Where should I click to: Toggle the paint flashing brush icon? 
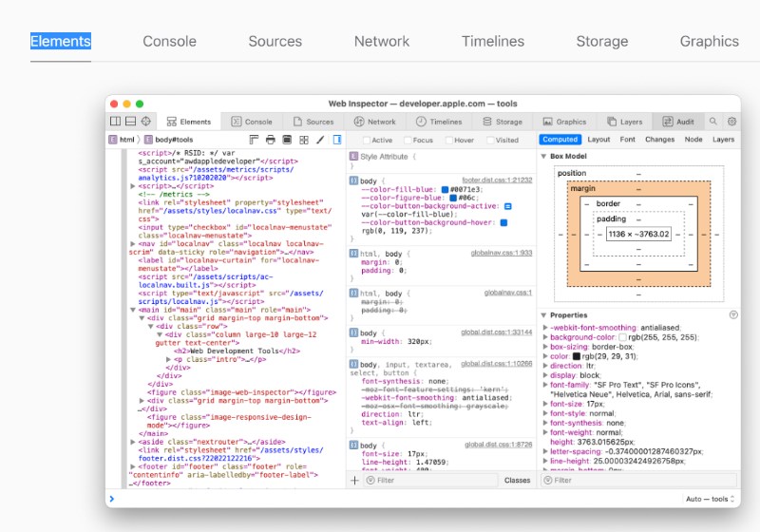tap(320, 140)
